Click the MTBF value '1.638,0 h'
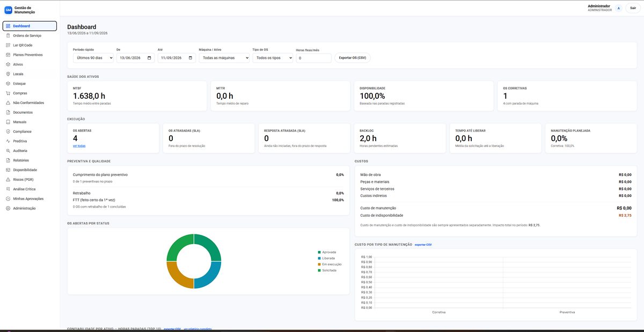 [89, 96]
